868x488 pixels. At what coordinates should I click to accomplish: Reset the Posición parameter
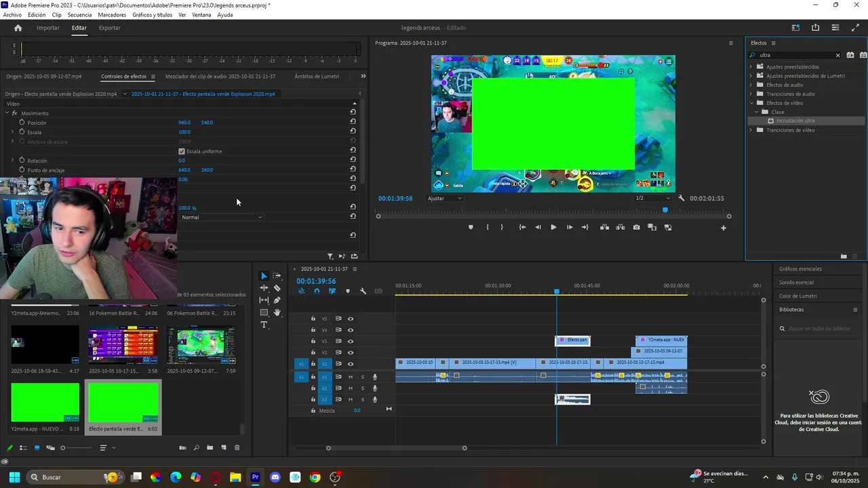pyautogui.click(x=353, y=122)
